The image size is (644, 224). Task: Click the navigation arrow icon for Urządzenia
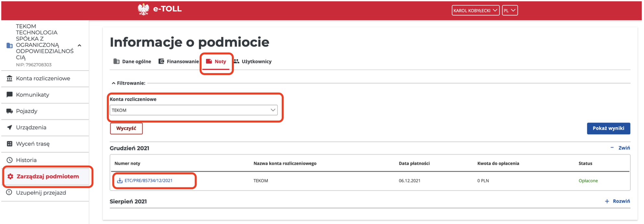(x=9, y=127)
